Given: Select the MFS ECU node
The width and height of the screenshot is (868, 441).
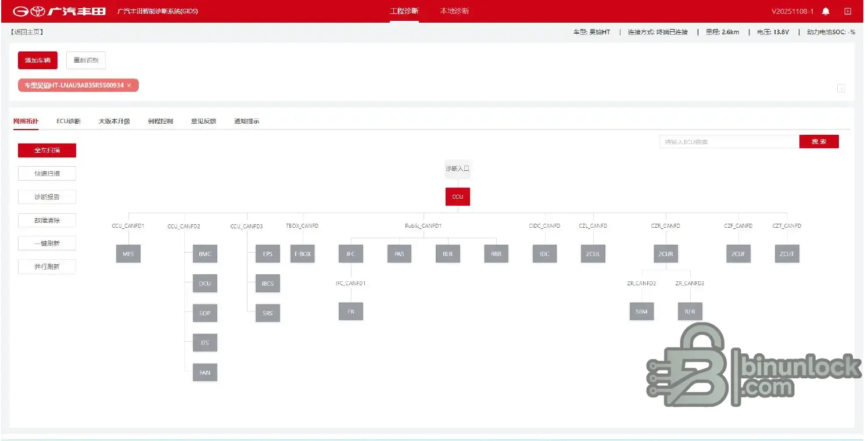Looking at the screenshot, I should point(128,254).
